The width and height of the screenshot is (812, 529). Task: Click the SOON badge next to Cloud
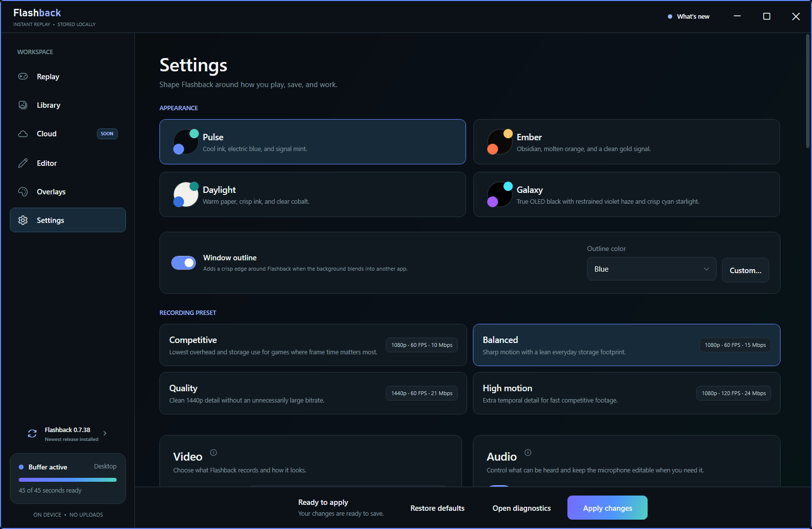(x=107, y=134)
